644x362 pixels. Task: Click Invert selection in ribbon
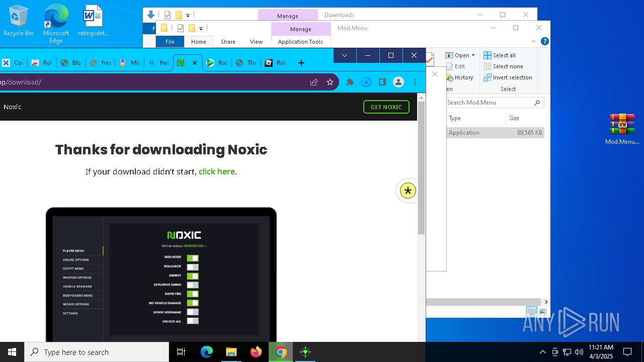click(x=508, y=77)
